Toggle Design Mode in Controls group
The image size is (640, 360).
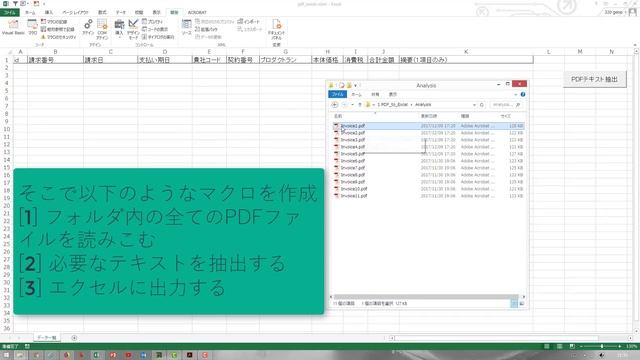coord(133,29)
